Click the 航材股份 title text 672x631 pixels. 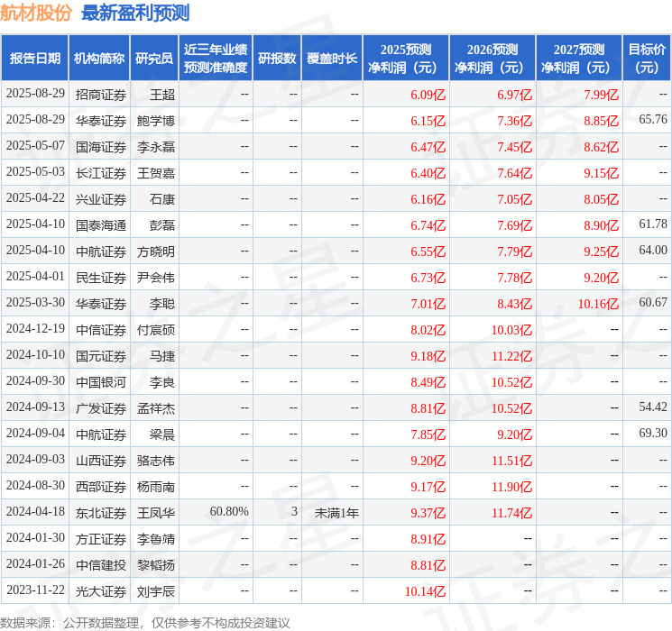point(35,13)
